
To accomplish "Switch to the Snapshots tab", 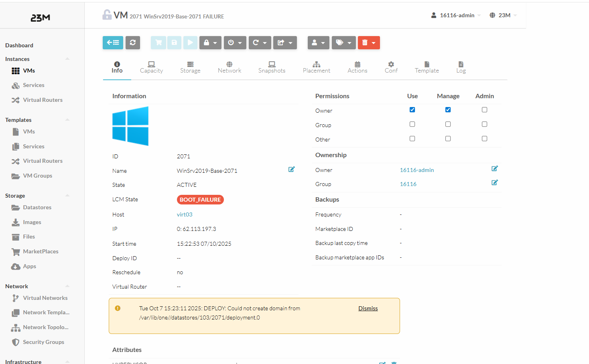I will 272,67.
